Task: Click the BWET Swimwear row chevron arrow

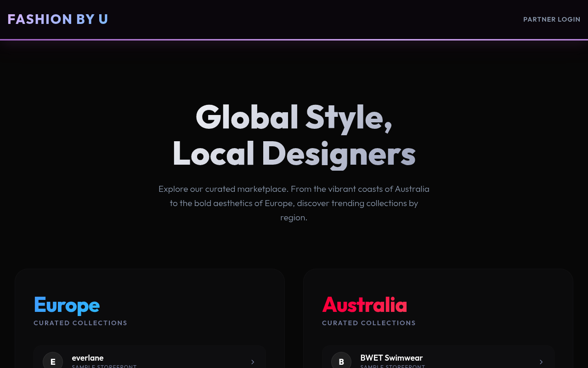Action: [541, 362]
